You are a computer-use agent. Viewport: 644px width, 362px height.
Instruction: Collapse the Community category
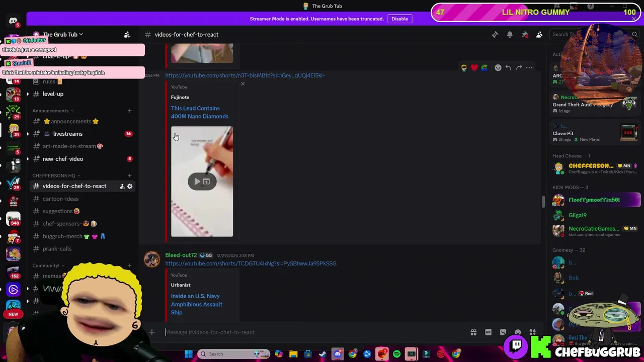(49, 265)
